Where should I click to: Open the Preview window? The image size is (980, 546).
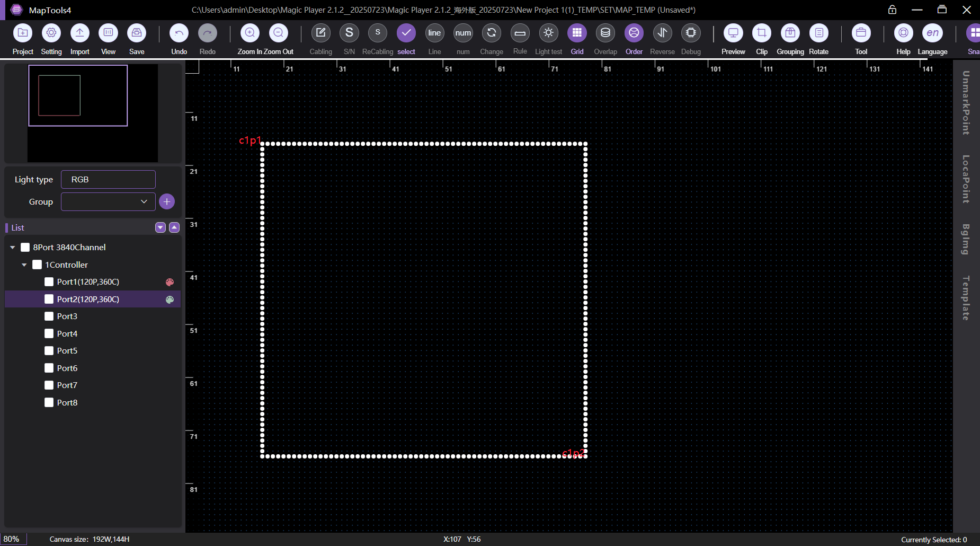click(733, 33)
